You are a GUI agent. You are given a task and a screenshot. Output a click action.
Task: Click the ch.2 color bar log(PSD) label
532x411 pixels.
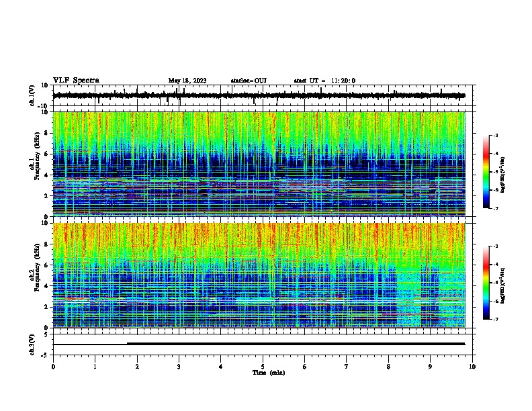[502, 285]
